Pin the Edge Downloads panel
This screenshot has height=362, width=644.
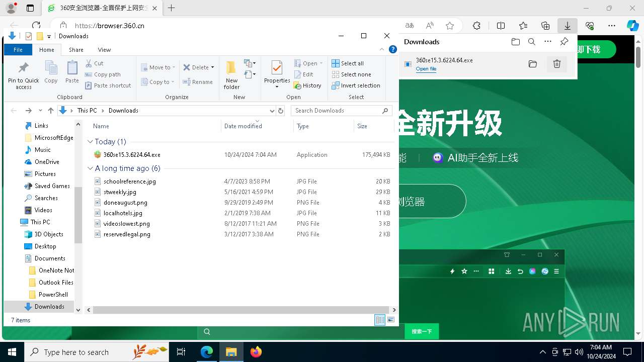point(564,42)
